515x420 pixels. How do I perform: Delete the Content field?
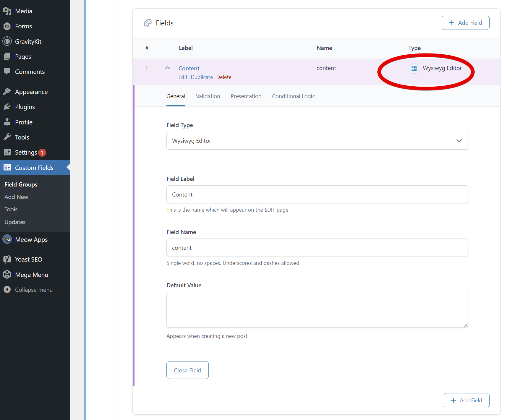pyautogui.click(x=224, y=77)
